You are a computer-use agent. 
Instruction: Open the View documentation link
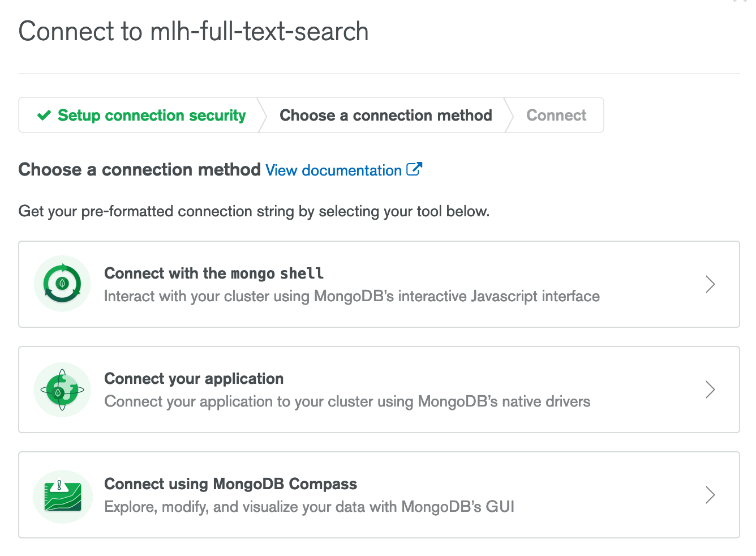pyautogui.click(x=332, y=170)
